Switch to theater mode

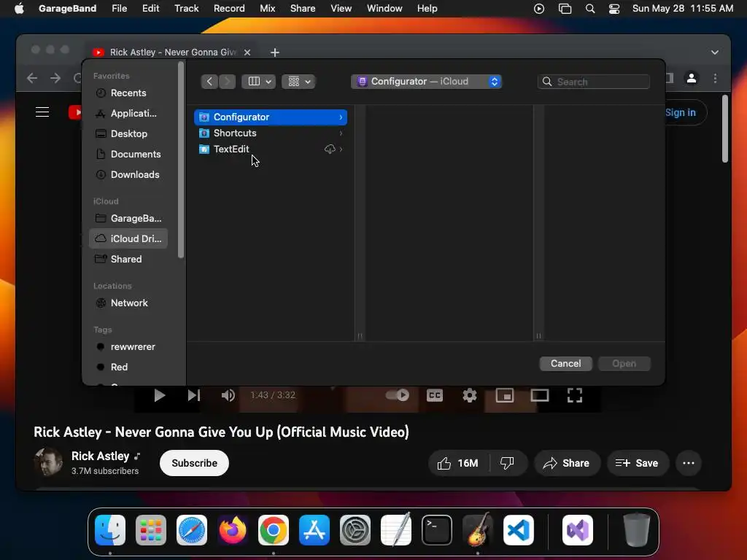540,395
